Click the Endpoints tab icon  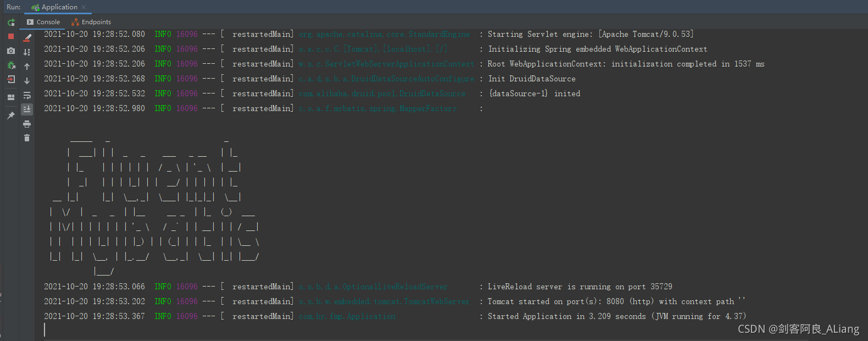(75, 22)
